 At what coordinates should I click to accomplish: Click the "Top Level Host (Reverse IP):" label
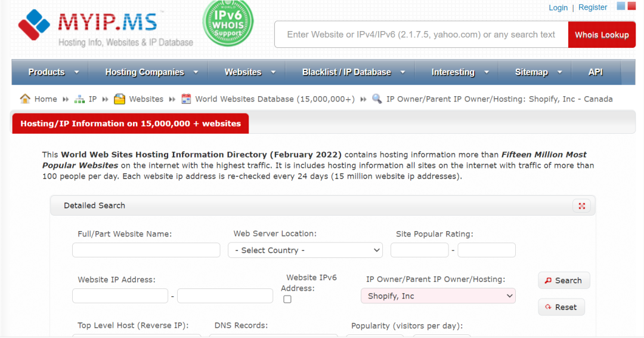[x=133, y=325]
